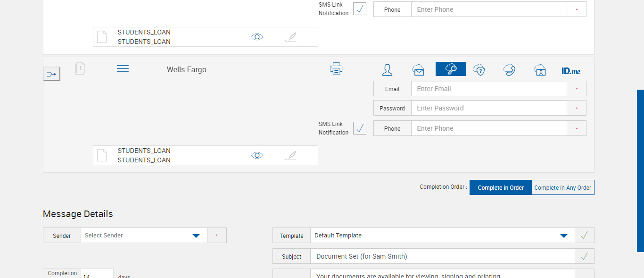644x278 pixels.
Task: Click the Enter Password field
Action: click(x=488, y=108)
